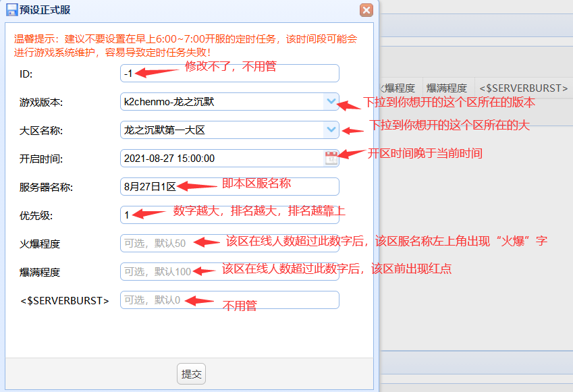Viewport: 573px width, 392px height.
Task: Click the 爆满程度 column header in background table
Action: point(446,88)
